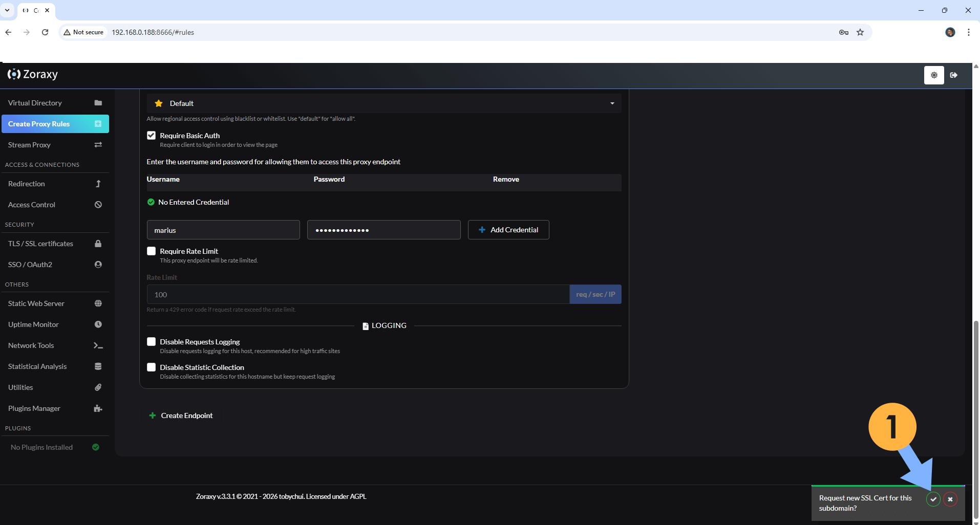The height and width of the screenshot is (525, 980).
Task: Click the Zoraxy logo in the header
Action: coord(33,74)
